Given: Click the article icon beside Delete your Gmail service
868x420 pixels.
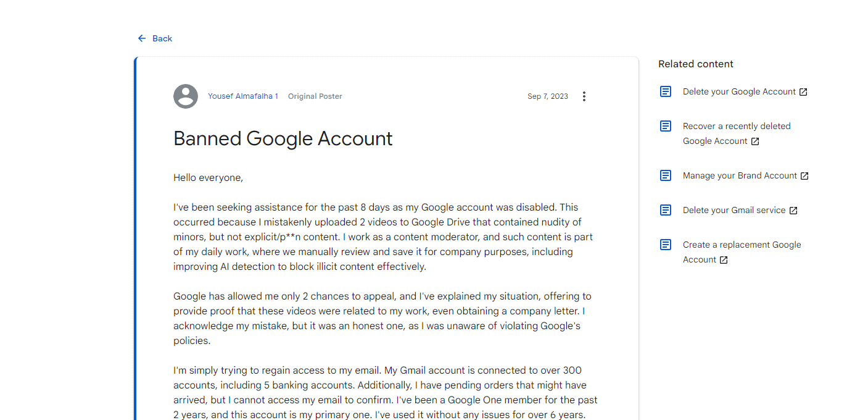Looking at the screenshot, I should [x=666, y=209].
